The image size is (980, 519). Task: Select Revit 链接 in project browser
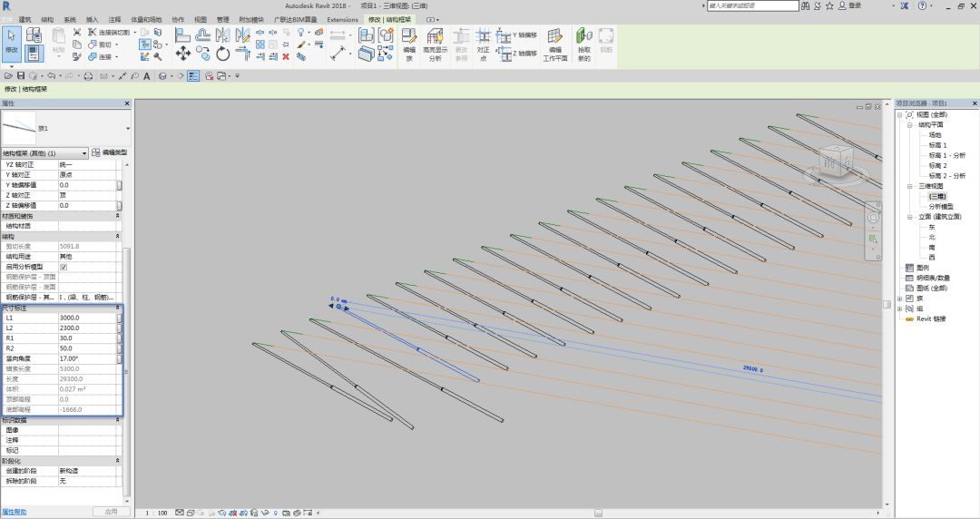pyautogui.click(x=931, y=318)
